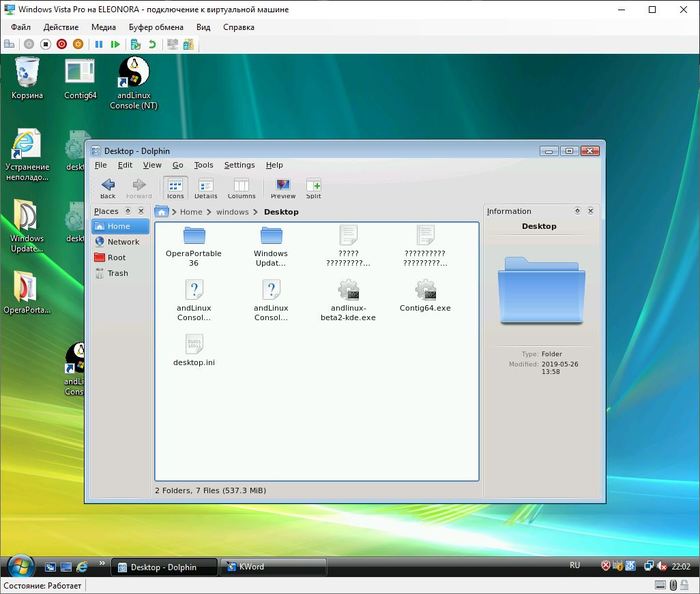The height and width of the screenshot is (594, 700).
Task: Select andlinux-beta2-kde.exe file
Action: [x=348, y=301]
